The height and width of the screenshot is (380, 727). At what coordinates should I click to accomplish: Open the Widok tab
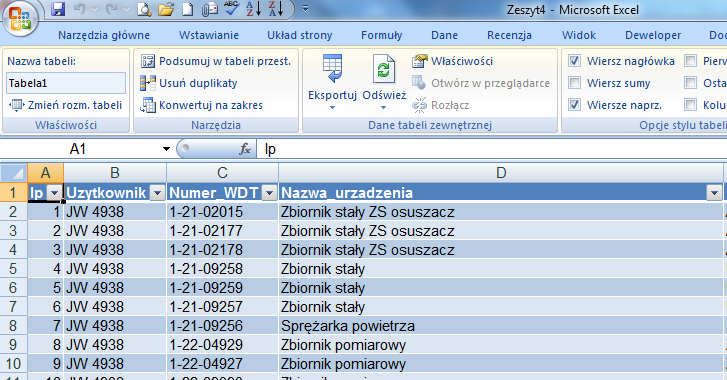click(x=579, y=35)
